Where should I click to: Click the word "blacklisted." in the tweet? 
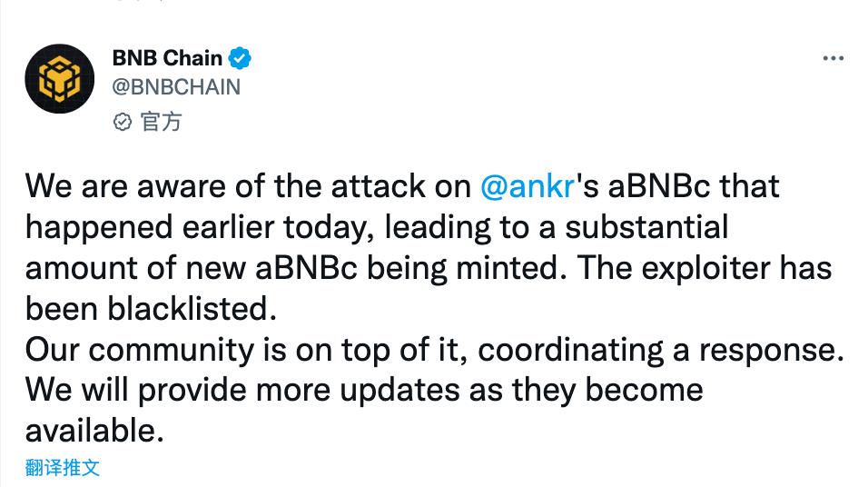pos(192,309)
